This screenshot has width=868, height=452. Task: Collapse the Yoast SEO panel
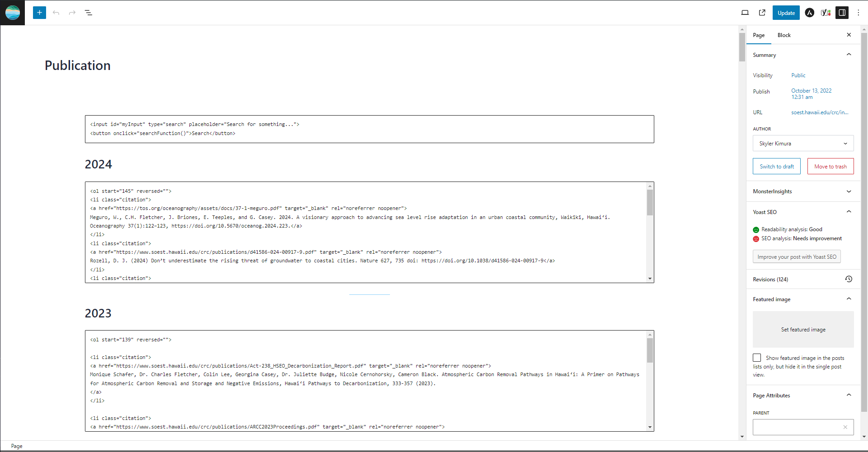tap(803, 212)
